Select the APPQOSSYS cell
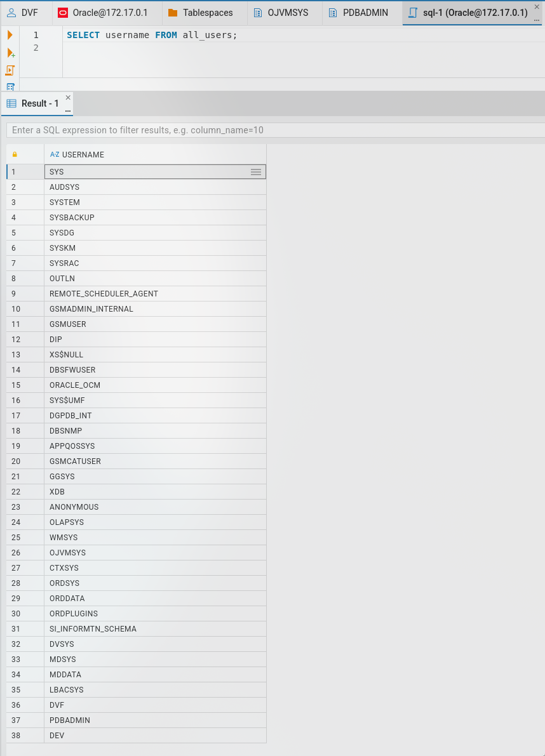Image resolution: width=545 pixels, height=756 pixels. [155, 446]
